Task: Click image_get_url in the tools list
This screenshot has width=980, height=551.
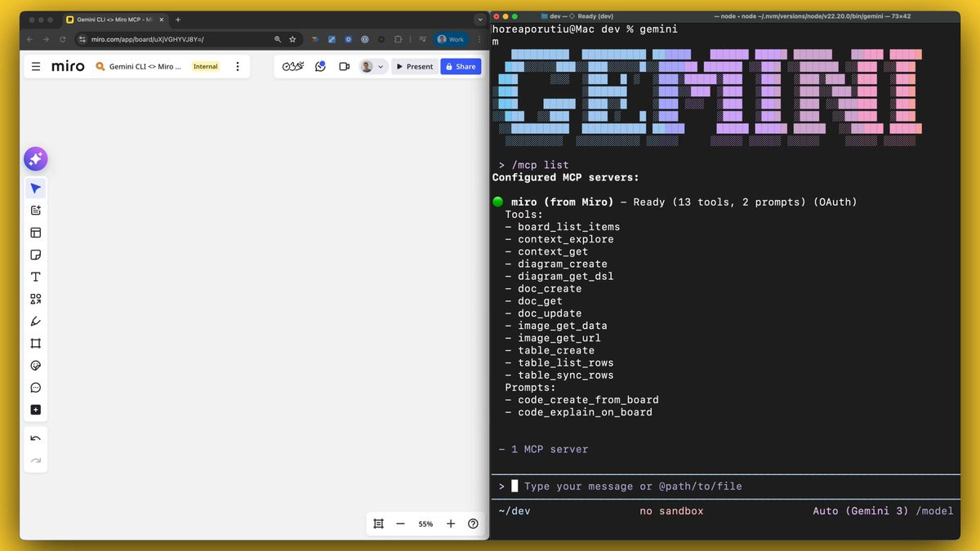Action: (559, 338)
